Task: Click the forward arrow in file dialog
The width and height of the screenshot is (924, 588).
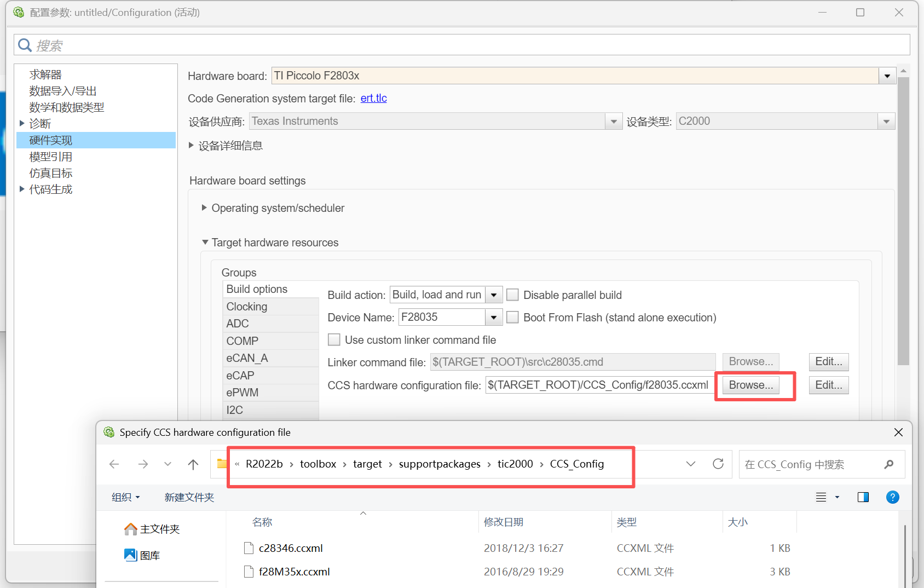Action: [143, 464]
